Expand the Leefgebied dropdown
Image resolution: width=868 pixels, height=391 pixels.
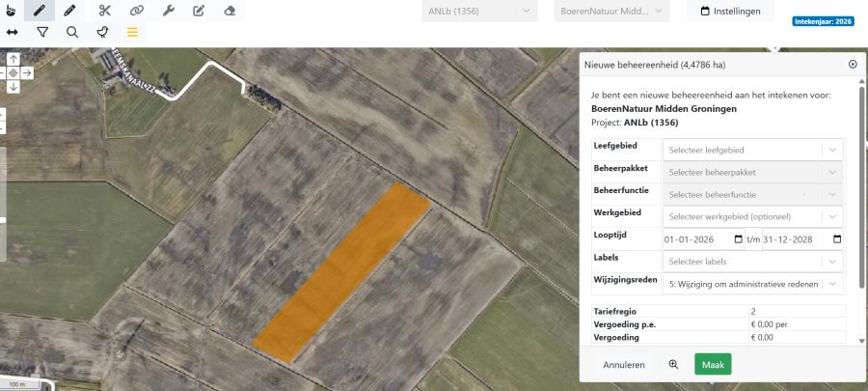[x=752, y=150]
